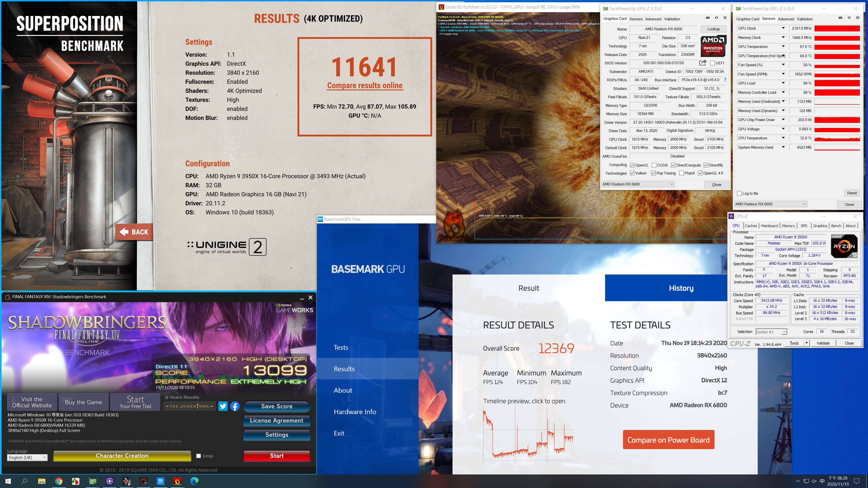
Task: Click Compare results online in Superposition
Action: [x=365, y=86]
